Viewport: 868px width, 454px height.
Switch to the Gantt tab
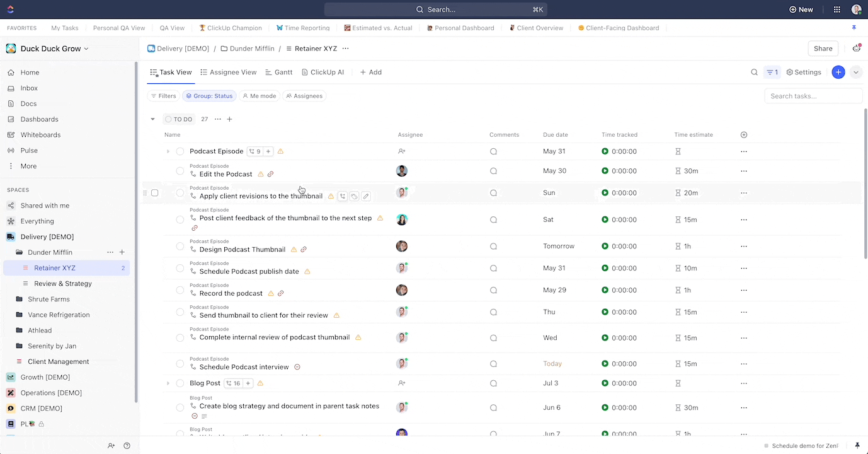[x=278, y=73]
